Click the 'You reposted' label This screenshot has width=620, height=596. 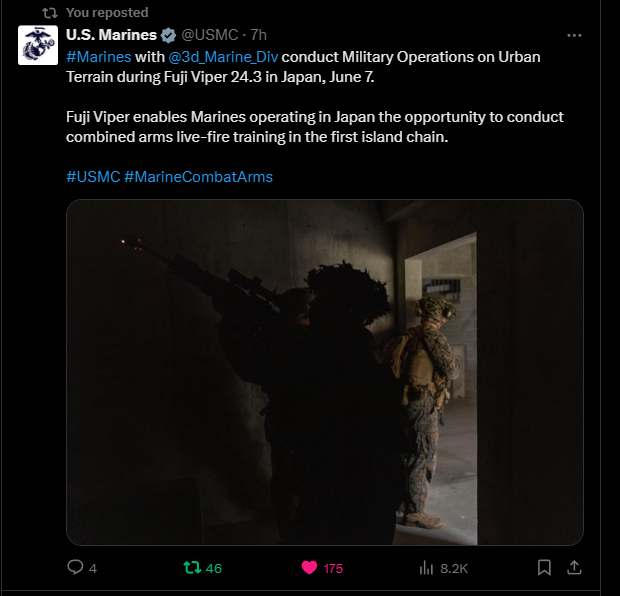[107, 13]
